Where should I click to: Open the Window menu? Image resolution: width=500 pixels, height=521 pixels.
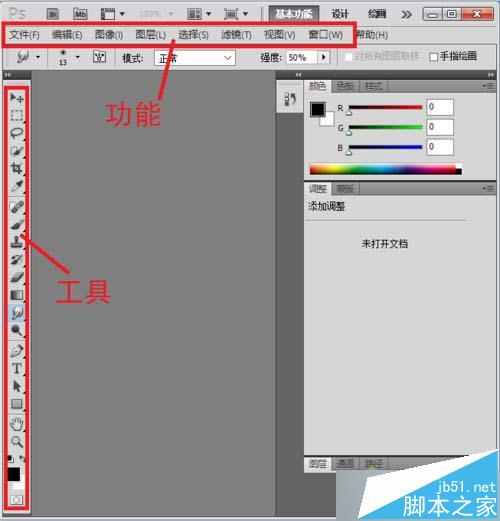tap(325, 35)
